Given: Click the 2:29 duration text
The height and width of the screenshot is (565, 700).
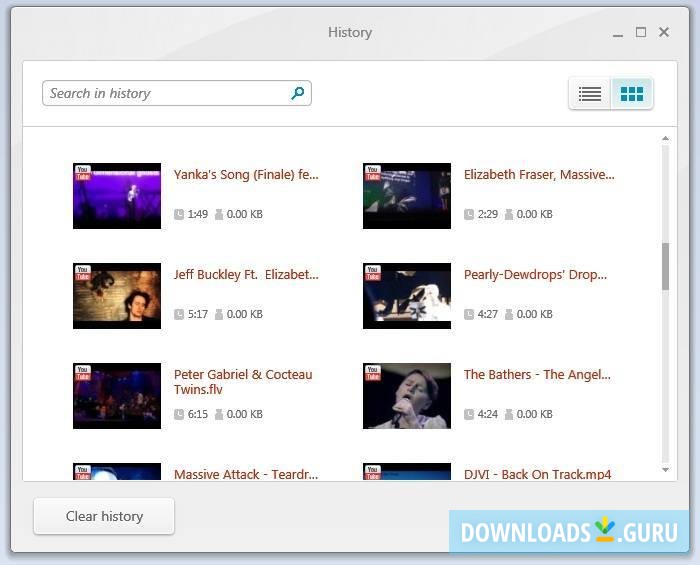Looking at the screenshot, I should pos(488,215).
